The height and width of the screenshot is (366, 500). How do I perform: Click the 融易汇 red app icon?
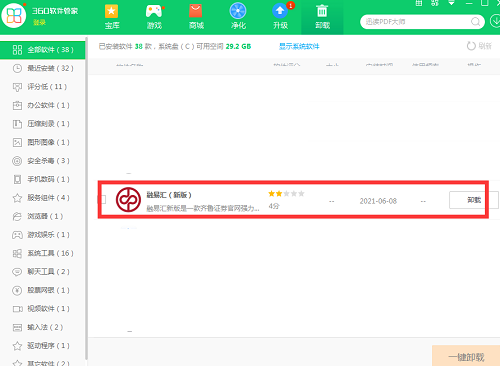point(128,199)
